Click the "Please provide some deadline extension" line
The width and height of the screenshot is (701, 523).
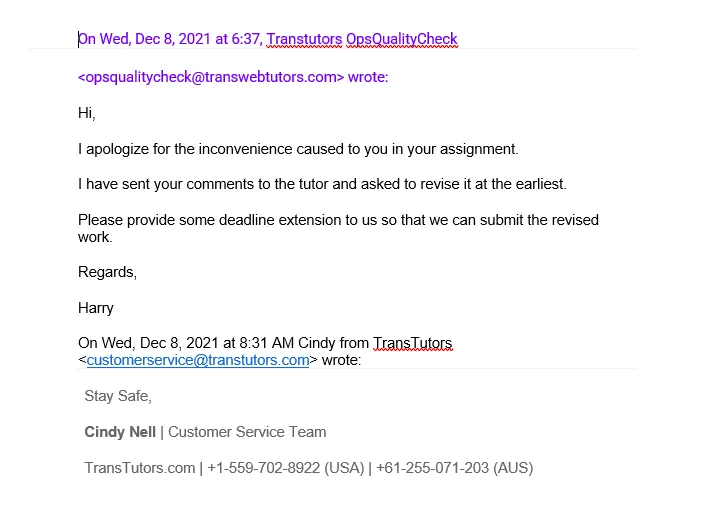338,220
